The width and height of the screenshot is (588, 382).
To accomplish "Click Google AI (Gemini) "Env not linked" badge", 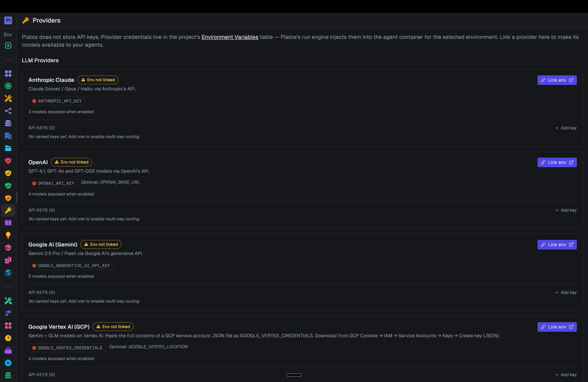I will [101, 244].
